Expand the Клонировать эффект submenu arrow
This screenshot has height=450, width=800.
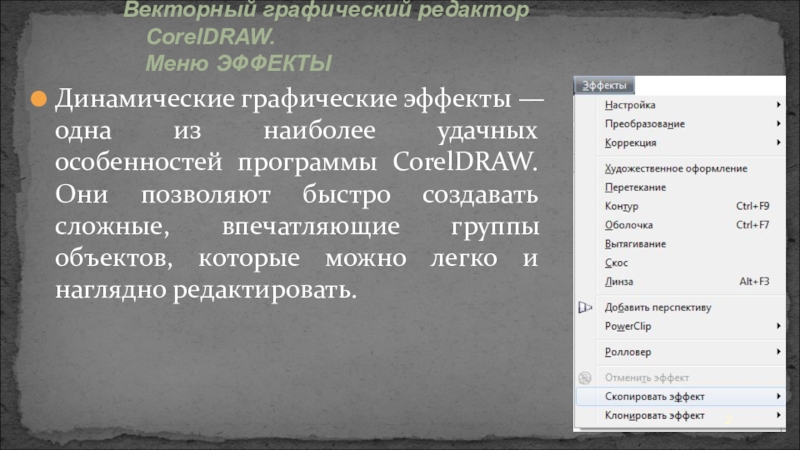(x=779, y=415)
